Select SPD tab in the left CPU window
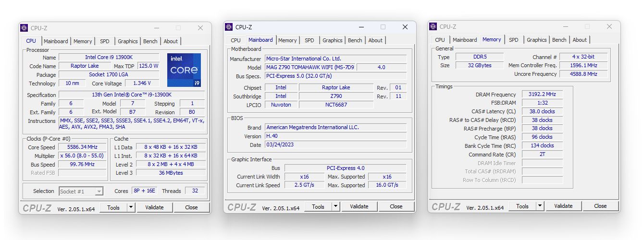 pos(105,41)
